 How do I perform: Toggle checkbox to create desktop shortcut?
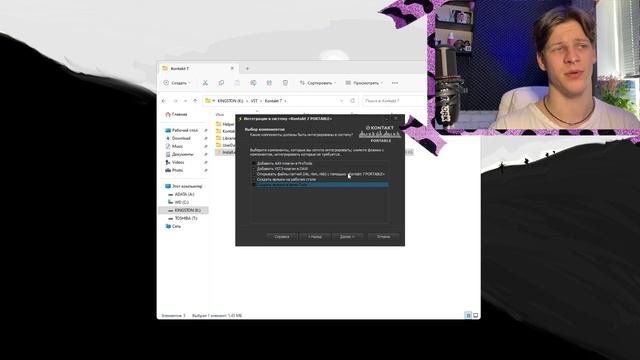(x=253, y=179)
